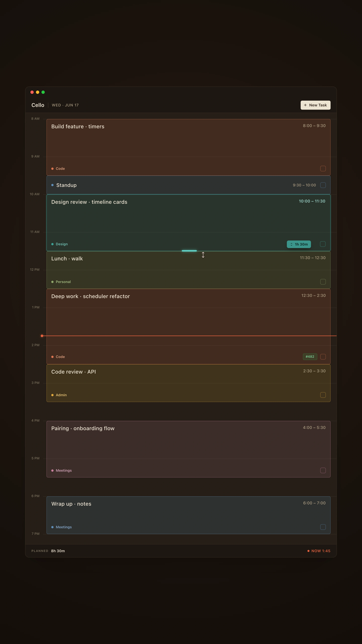Select the Build feature timers card title
Viewport: 362px width, 644px height.
(x=78, y=127)
